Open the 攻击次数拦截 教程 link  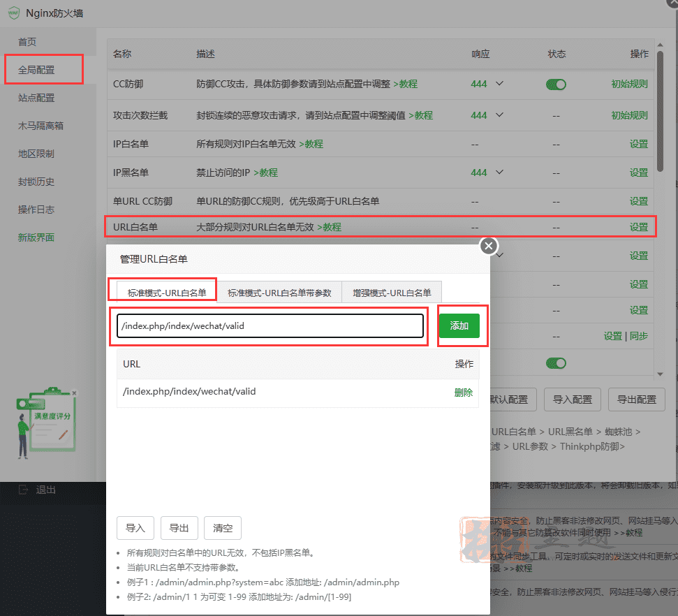pos(421,115)
